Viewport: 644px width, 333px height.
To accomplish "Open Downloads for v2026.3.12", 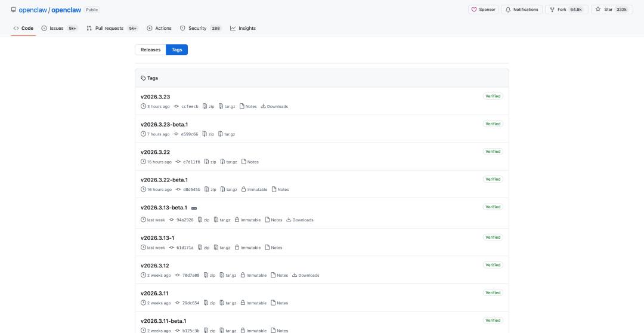I will pyautogui.click(x=305, y=276).
